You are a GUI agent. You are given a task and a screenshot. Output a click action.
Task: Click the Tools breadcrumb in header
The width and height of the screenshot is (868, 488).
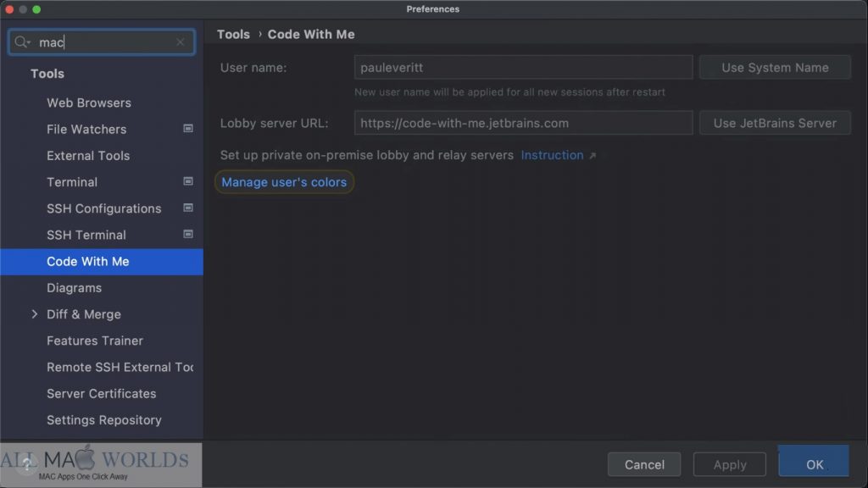pos(233,34)
